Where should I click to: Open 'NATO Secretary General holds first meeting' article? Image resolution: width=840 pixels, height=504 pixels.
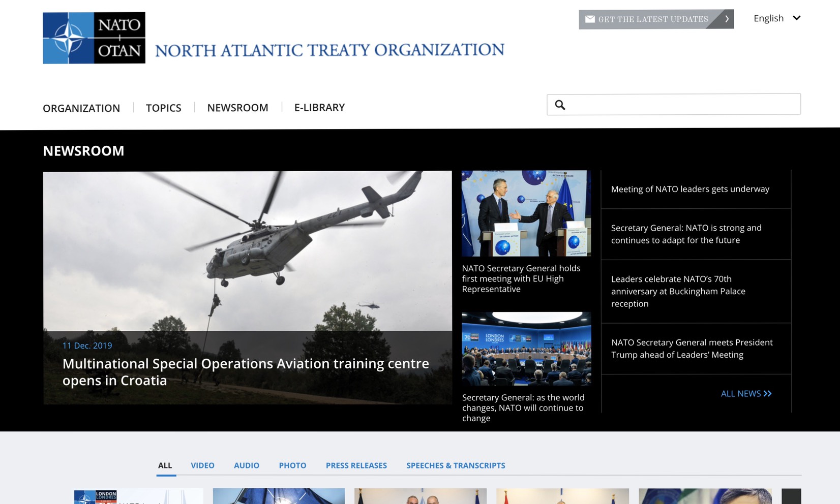tap(521, 278)
